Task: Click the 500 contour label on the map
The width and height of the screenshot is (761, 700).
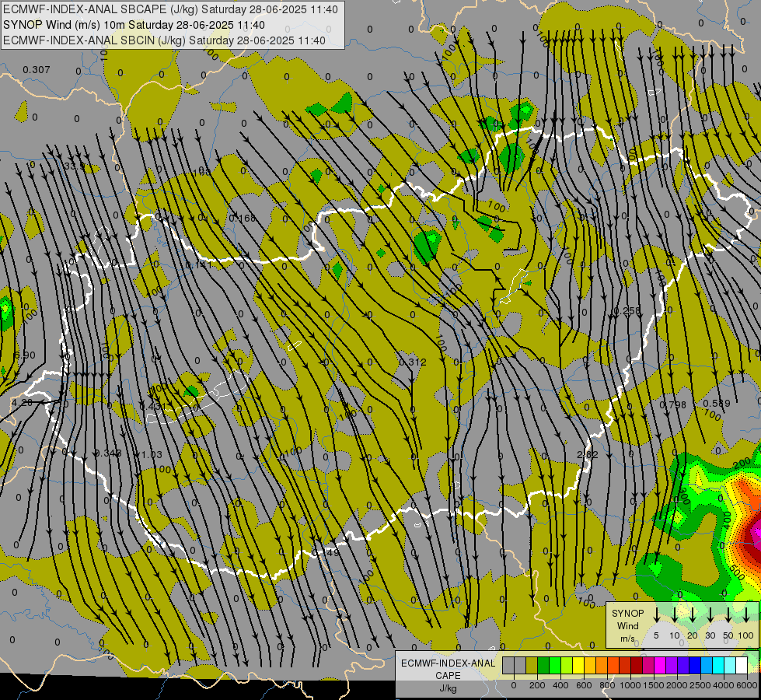Action: click(x=737, y=573)
